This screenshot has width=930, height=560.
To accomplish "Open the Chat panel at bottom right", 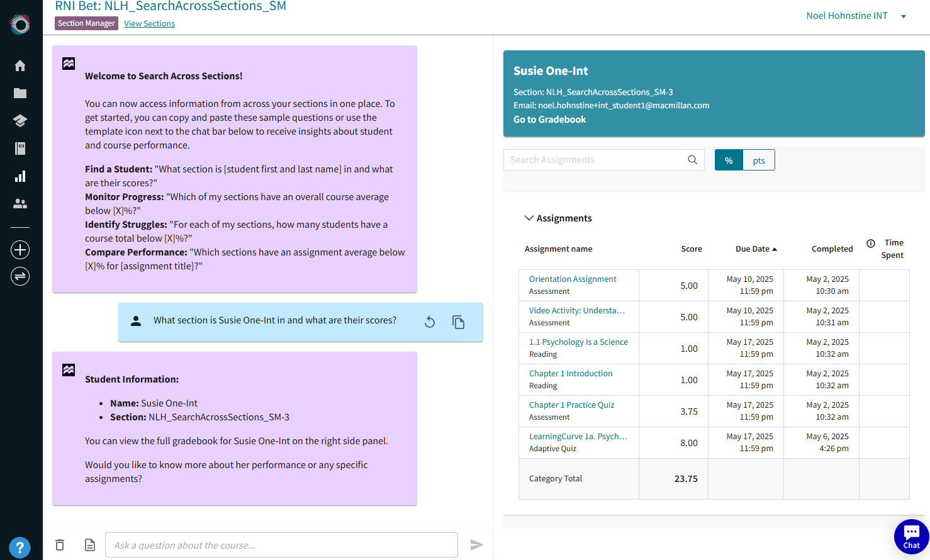I will [911, 536].
